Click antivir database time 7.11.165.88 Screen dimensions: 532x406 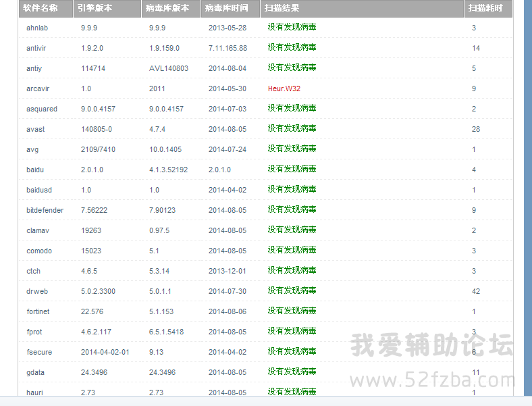point(228,48)
